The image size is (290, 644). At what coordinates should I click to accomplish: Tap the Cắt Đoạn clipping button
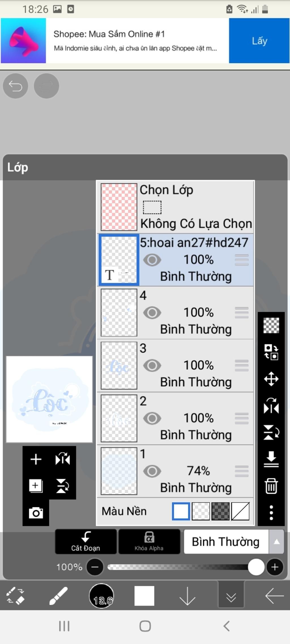(x=86, y=542)
